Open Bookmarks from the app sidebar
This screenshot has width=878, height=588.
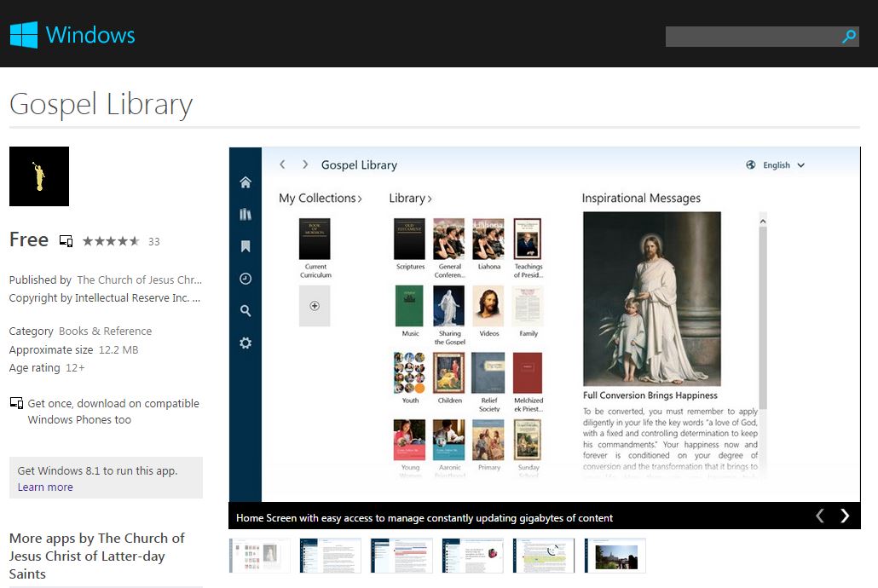245,245
